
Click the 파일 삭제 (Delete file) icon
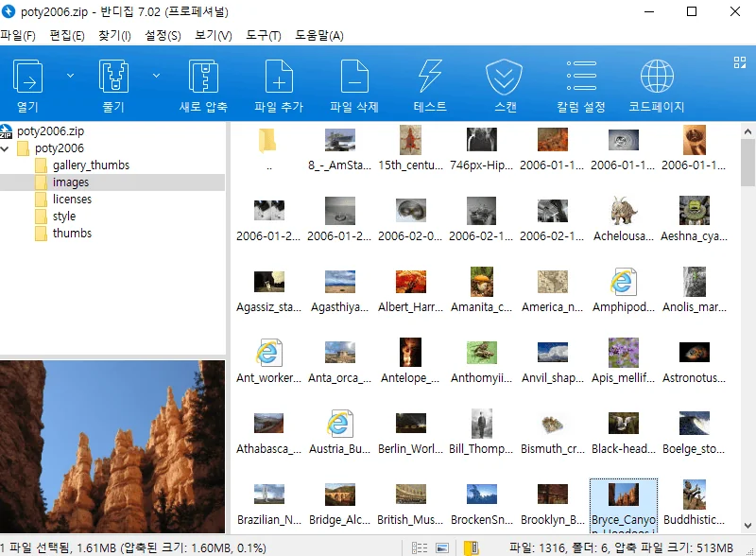354,77
